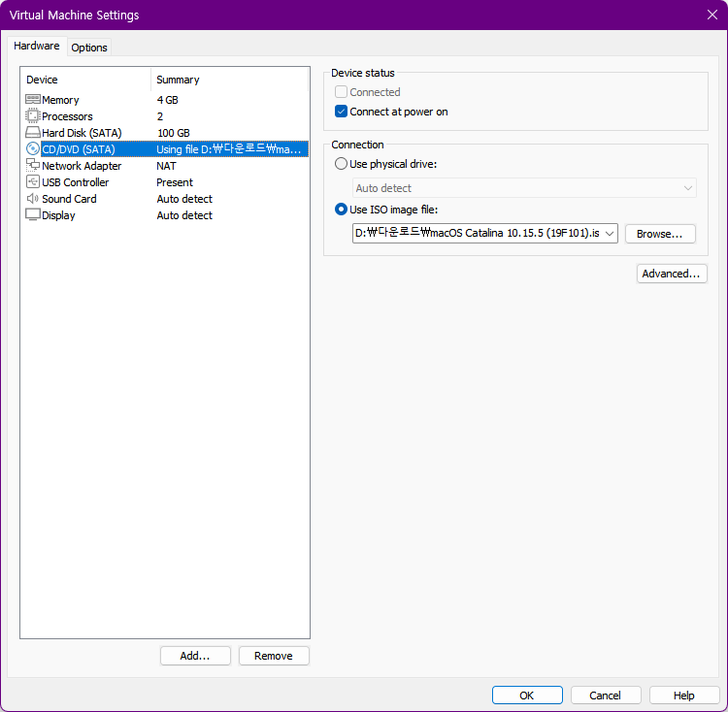Click Display's Auto detect summary
Screen dimensions: 728x712
(184, 215)
